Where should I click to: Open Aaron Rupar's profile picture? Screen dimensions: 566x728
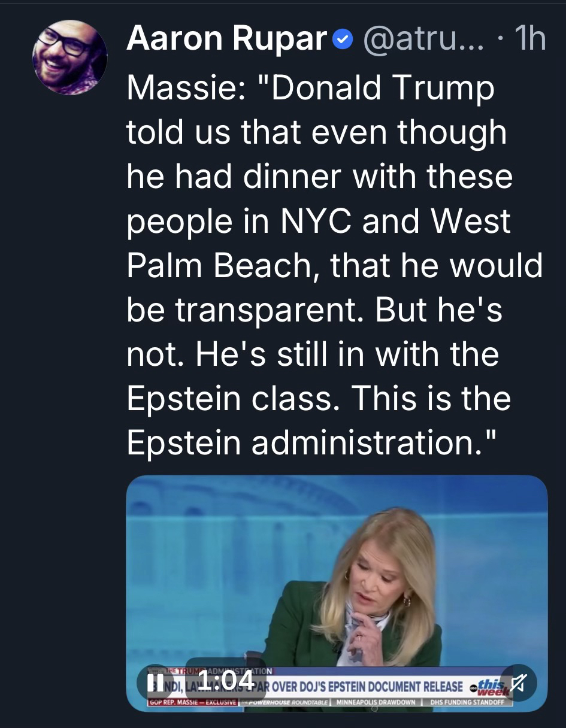[70, 59]
